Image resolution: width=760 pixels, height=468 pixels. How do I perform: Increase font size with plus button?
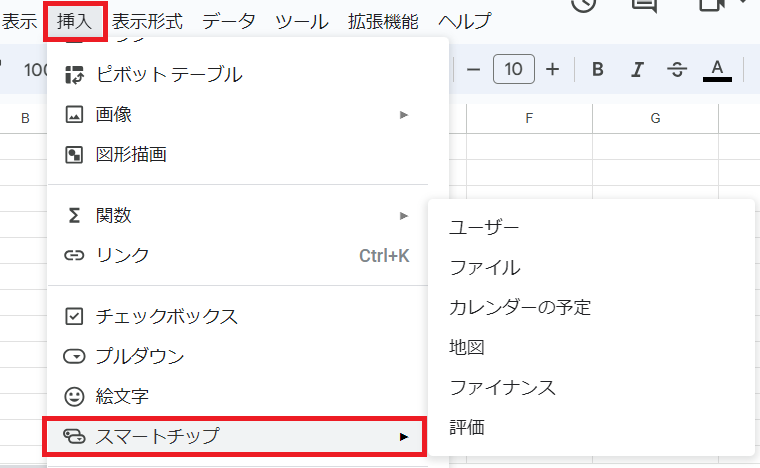pyautogui.click(x=552, y=69)
